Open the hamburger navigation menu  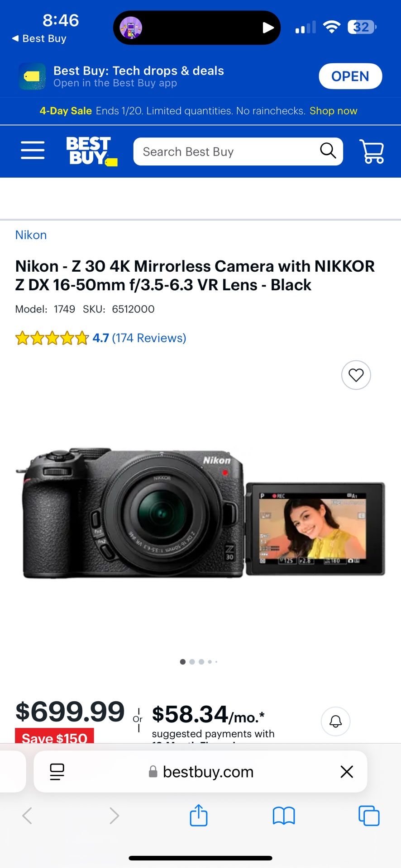coord(33,151)
